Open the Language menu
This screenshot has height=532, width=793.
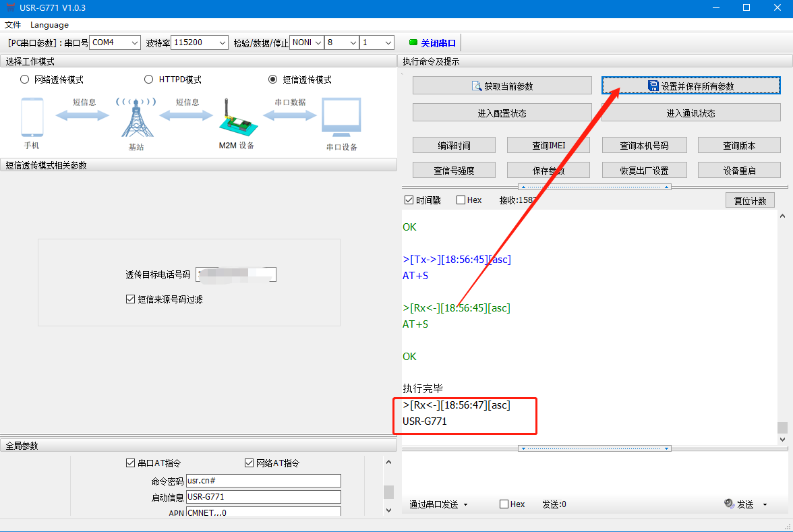point(49,25)
